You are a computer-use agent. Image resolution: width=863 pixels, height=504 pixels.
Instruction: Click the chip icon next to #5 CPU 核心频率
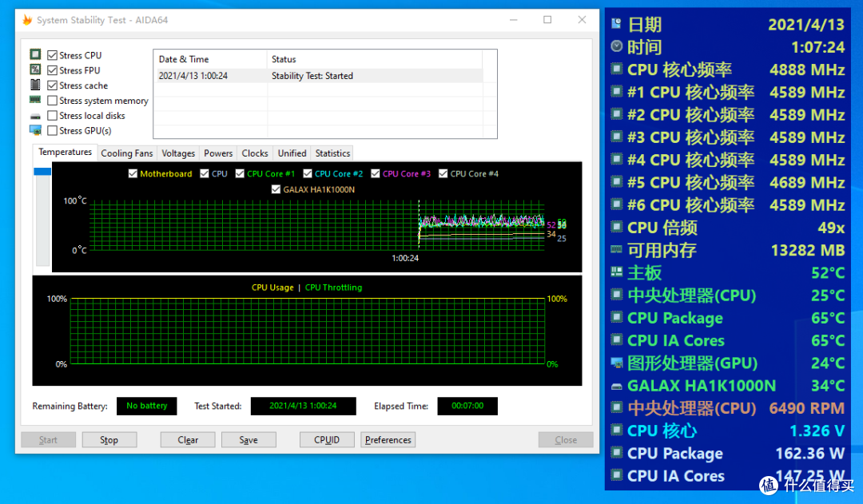616,181
